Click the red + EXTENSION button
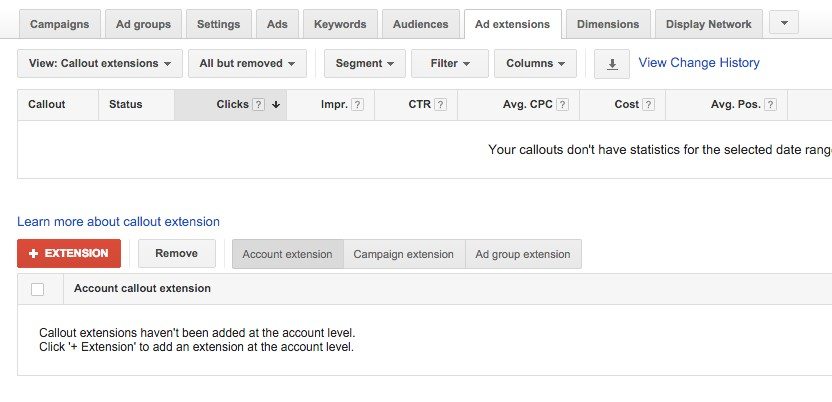 tap(69, 254)
